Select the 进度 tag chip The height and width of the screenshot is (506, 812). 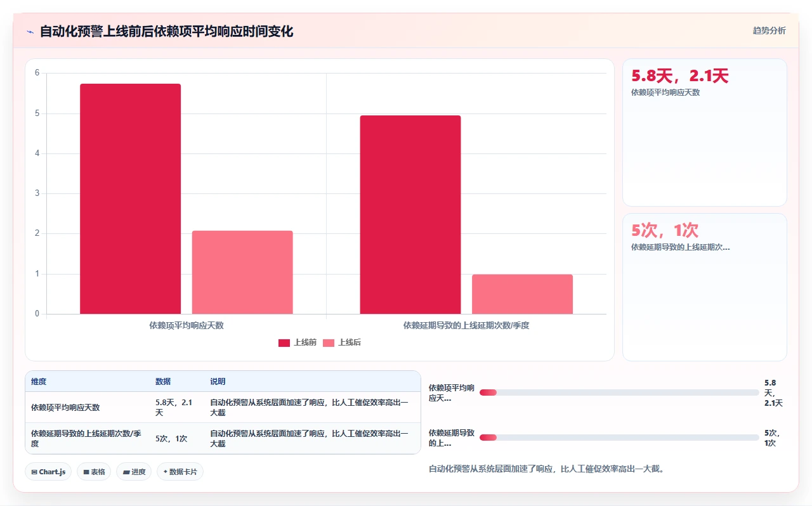click(134, 472)
